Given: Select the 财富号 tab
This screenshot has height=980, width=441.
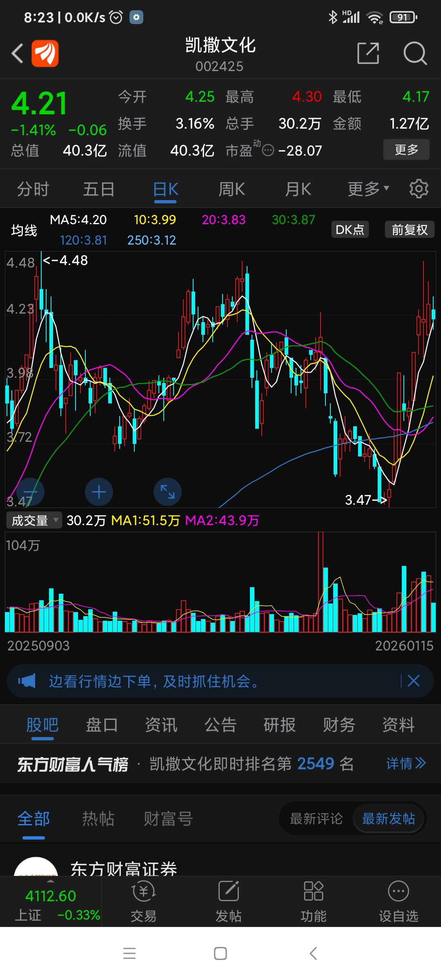Looking at the screenshot, I should pos(168,819).
